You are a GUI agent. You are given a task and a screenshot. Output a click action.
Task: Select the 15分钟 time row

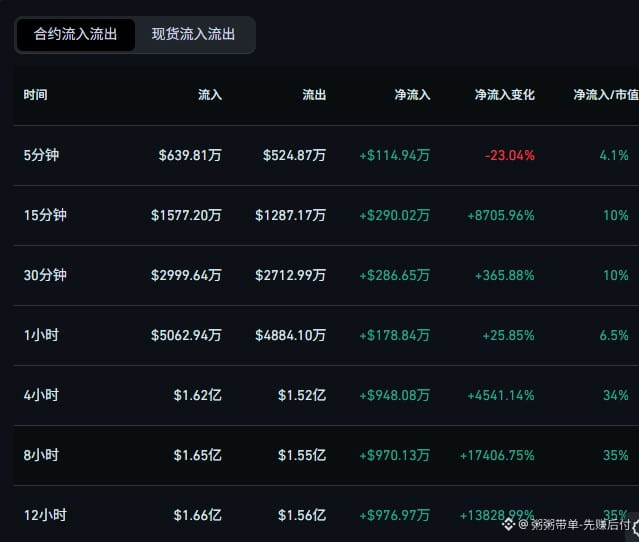click(x=326, y=215)
